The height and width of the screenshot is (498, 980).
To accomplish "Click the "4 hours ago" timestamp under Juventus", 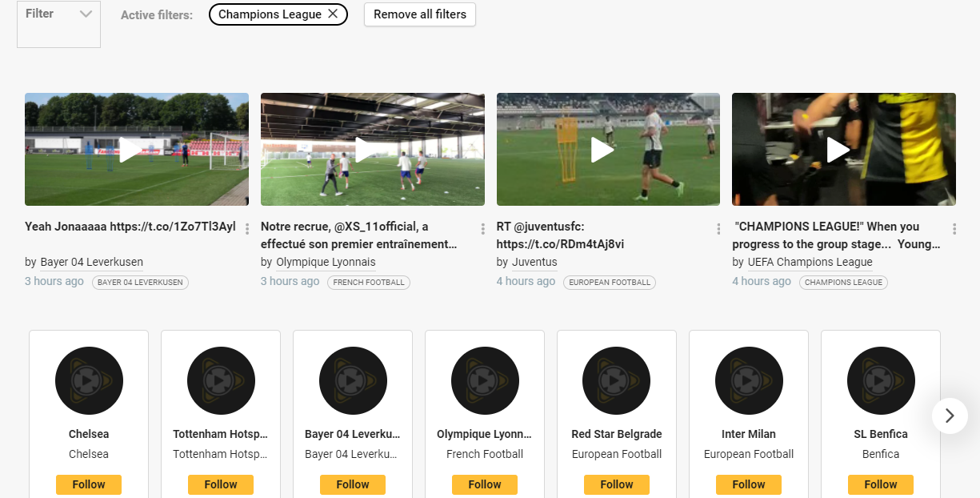I will [x=526, y=281].
